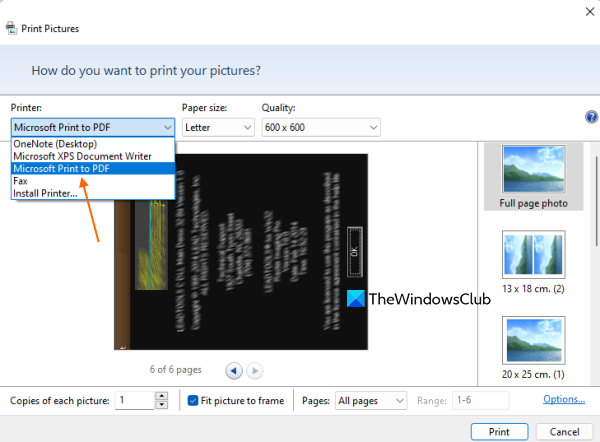Click the layout list scrollbar

coord(596,201)
